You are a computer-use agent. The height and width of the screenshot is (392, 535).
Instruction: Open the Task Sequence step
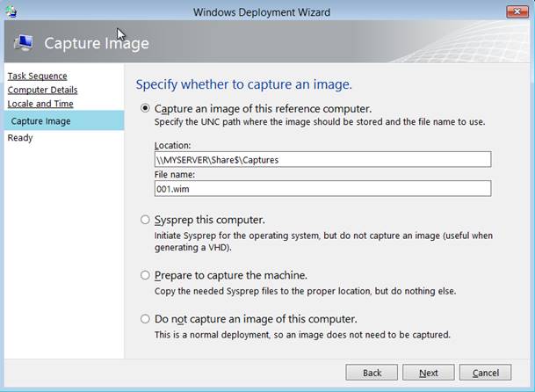pyautogui.click(x=37, y=76)
